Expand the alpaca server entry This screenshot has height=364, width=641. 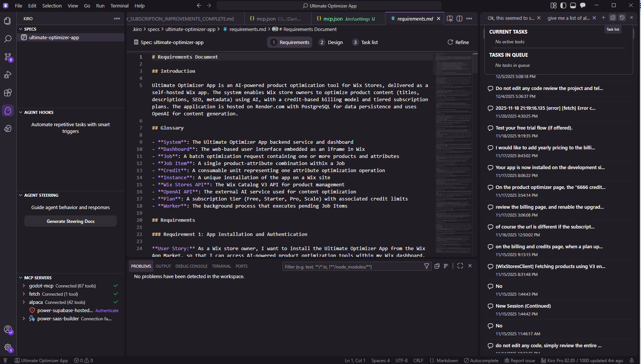[x=24, y=302]
